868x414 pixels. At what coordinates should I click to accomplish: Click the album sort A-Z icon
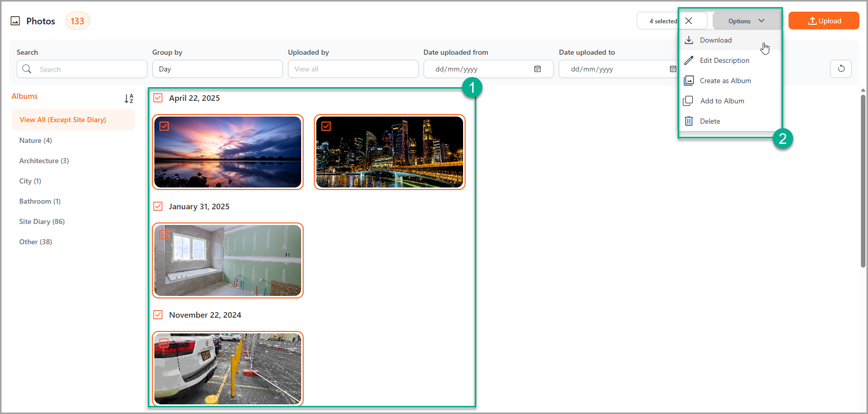tap(129, 98)
